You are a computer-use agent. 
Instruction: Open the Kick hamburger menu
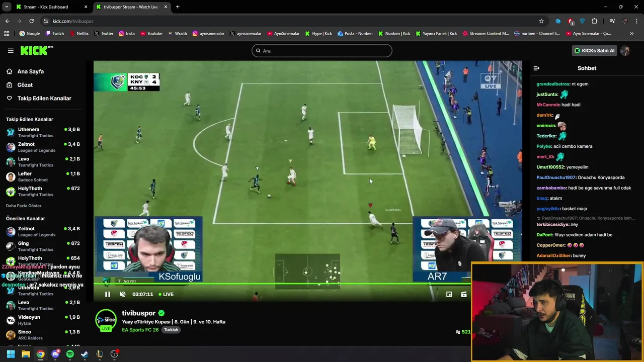[11, 51]
